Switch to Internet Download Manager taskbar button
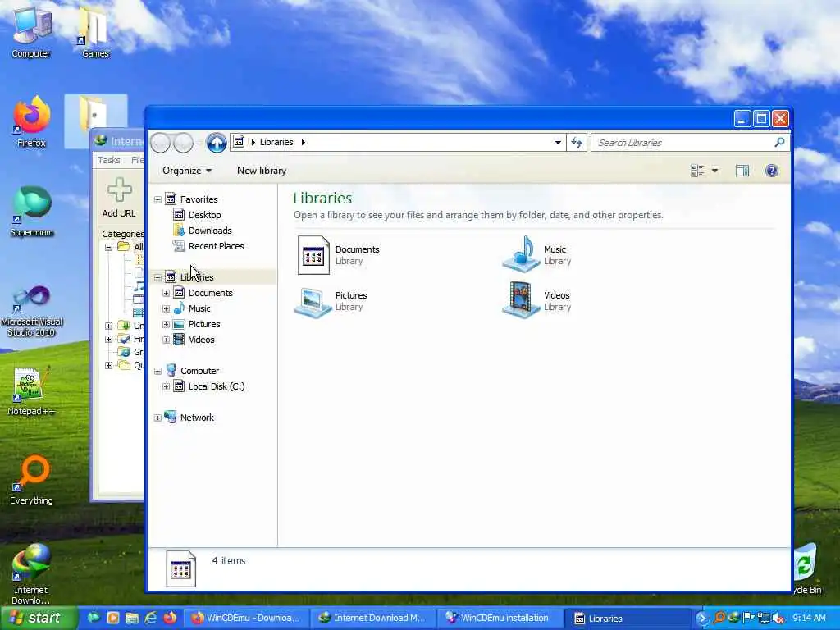 pos(372,619)
